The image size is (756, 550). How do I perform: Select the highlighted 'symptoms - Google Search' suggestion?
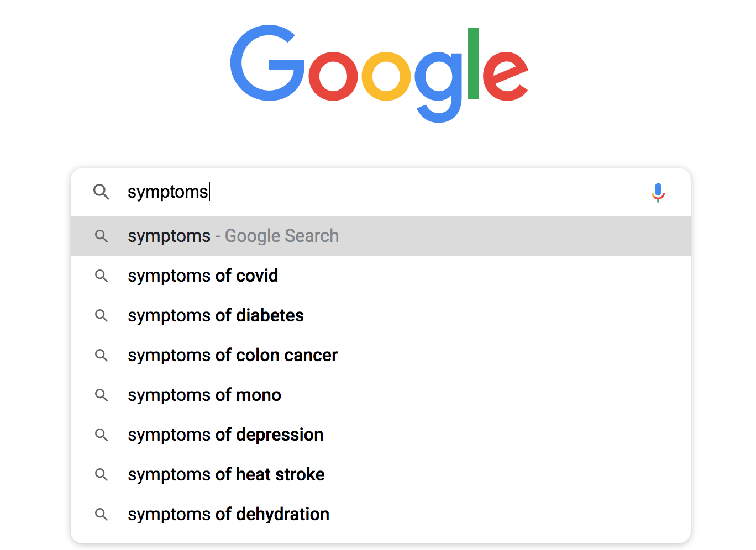233,236
